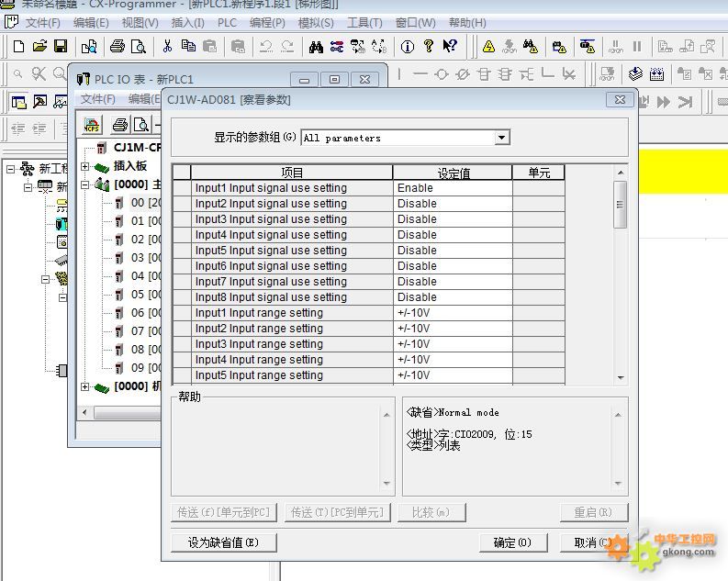Click the Redo arrow icon

coord(287,47)
